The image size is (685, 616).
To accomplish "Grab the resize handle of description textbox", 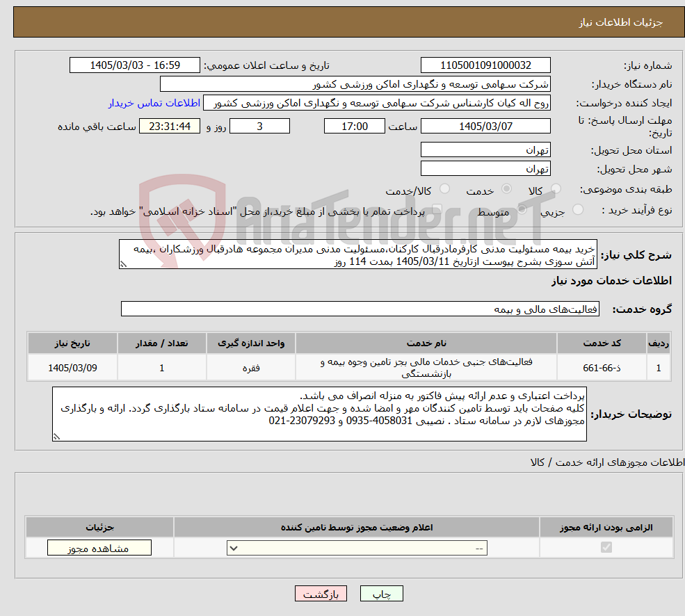I will (x=123, y=264).
